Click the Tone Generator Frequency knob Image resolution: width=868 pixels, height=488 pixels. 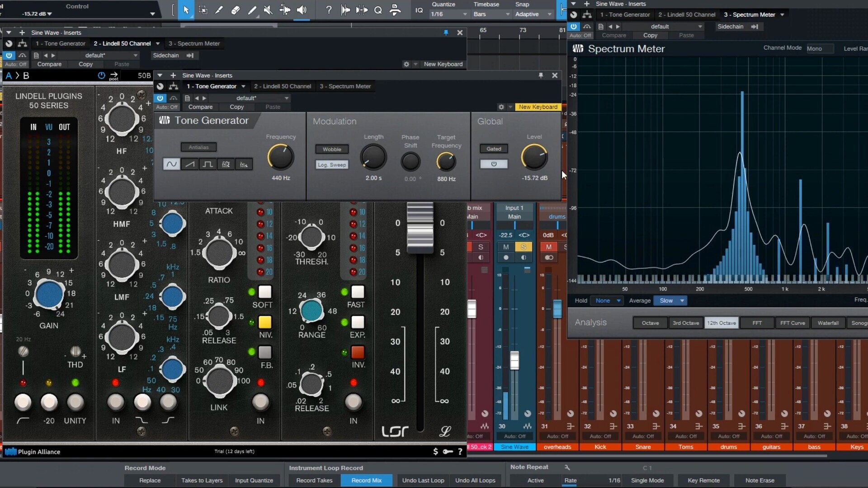281,157
